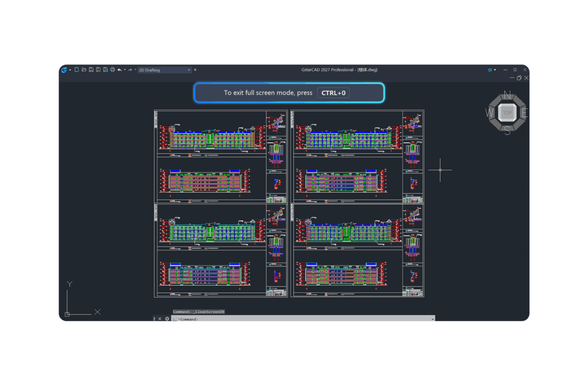Image resolution: width=588 pixels, height=386 pixels.
Task: Click the Save All icon in quick access toolbar
Action: 106,69
